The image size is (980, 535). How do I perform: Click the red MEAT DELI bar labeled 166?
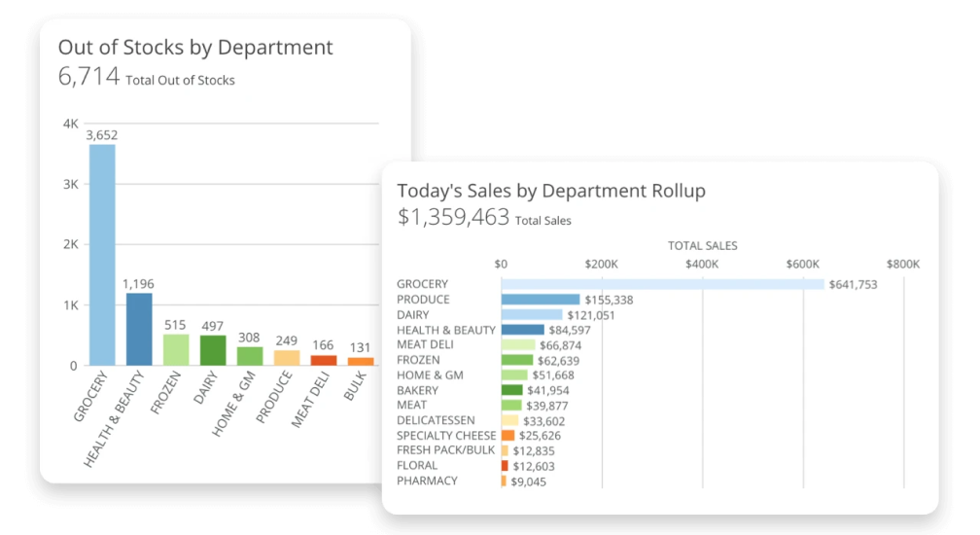click(x=323, y=361)
